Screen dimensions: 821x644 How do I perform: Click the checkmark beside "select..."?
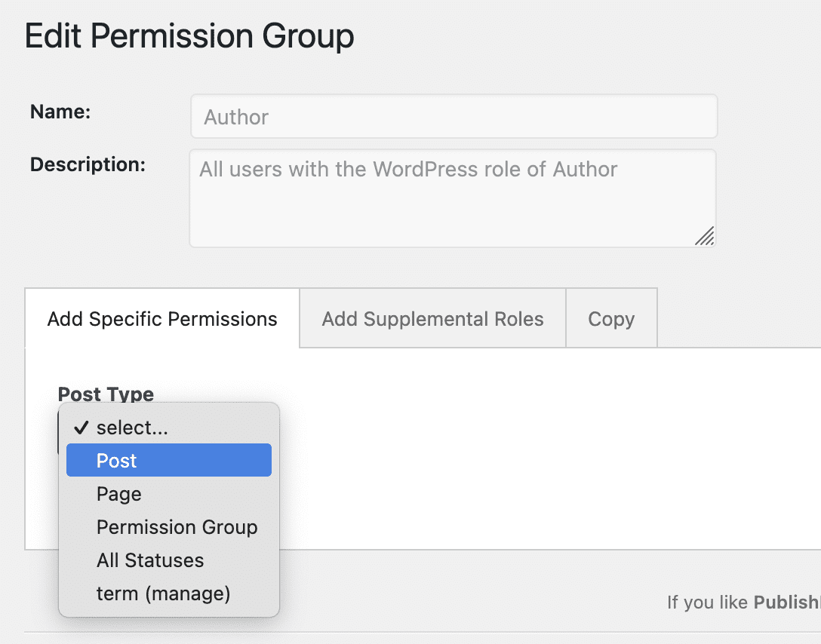[x=80, y=428]
